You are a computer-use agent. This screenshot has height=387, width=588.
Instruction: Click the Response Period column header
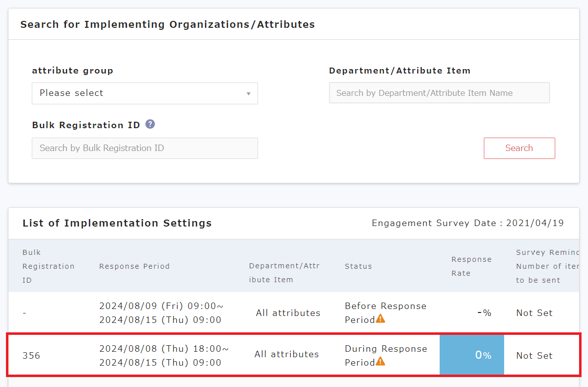pyautogui.click(x=134, y=266)
